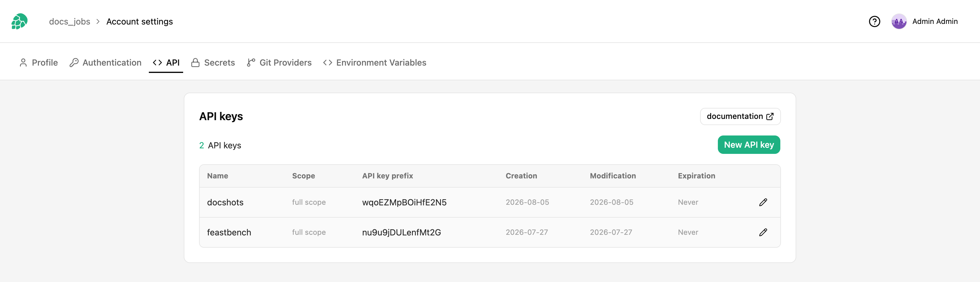Image resolution: width=980 pixels, height=282 pixels.
Task: Go to the Git Providers tab
Action: 279,63
